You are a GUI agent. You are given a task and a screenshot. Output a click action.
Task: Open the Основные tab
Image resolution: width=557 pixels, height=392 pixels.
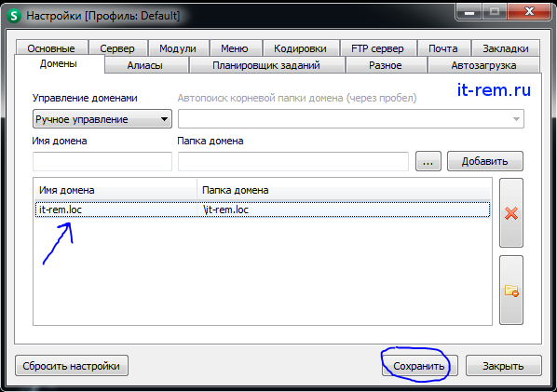(51, 48)
